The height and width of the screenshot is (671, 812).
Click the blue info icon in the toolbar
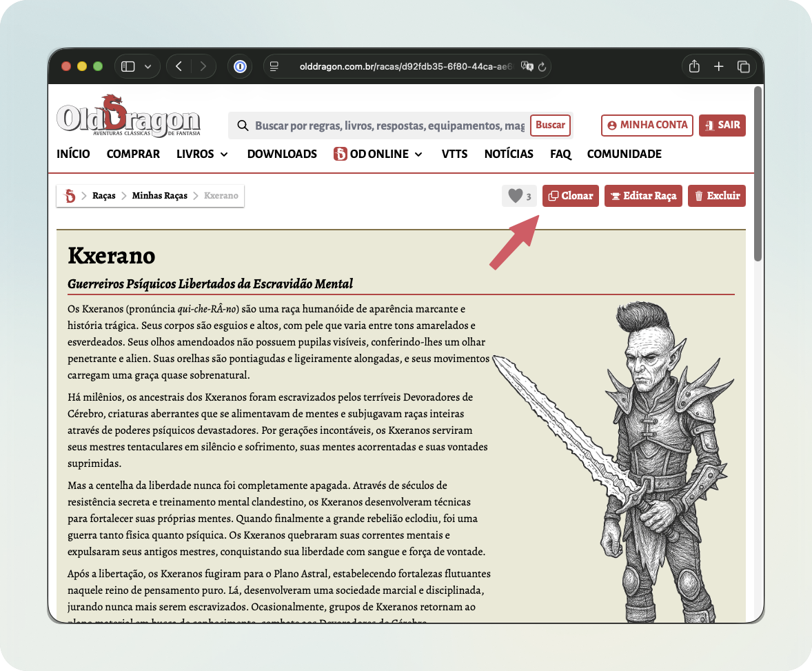pos(240,66)
